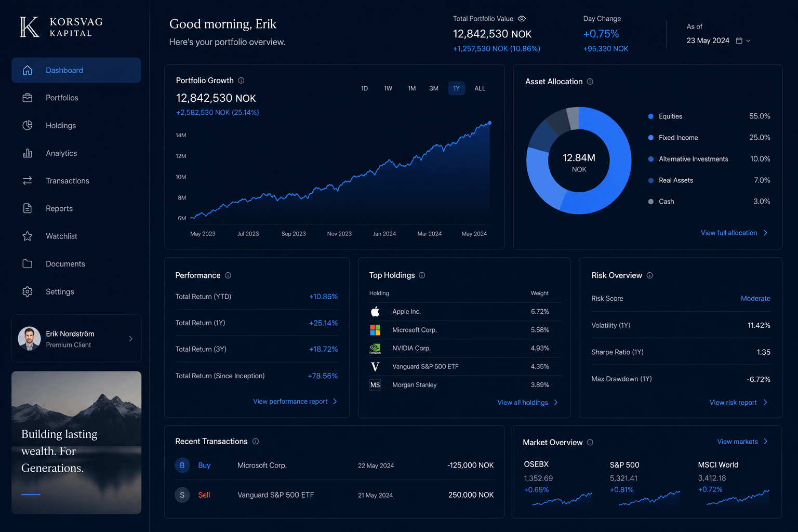The image size is (798, 532).
Task: Click chevron beside View markets
Action: click(x=766, y=442)
